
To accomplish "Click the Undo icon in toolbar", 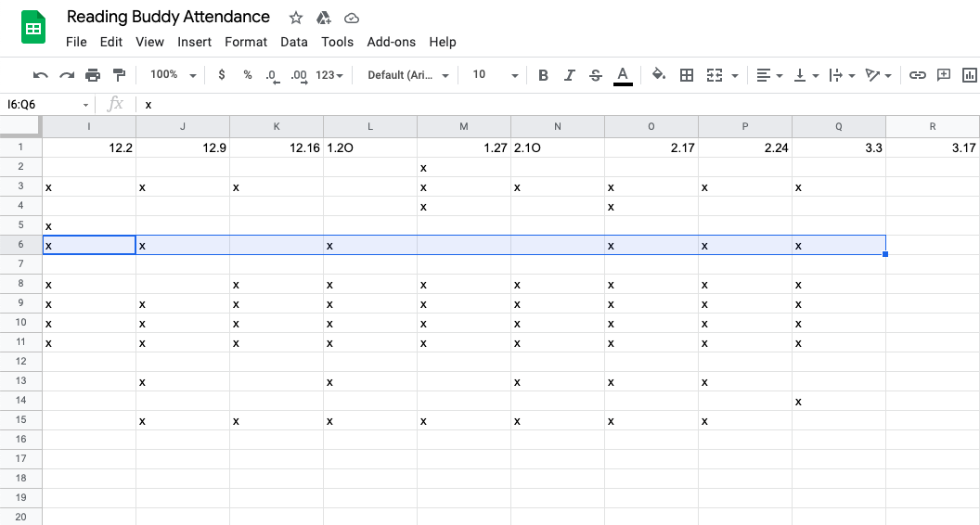I will tap(40, 75).
